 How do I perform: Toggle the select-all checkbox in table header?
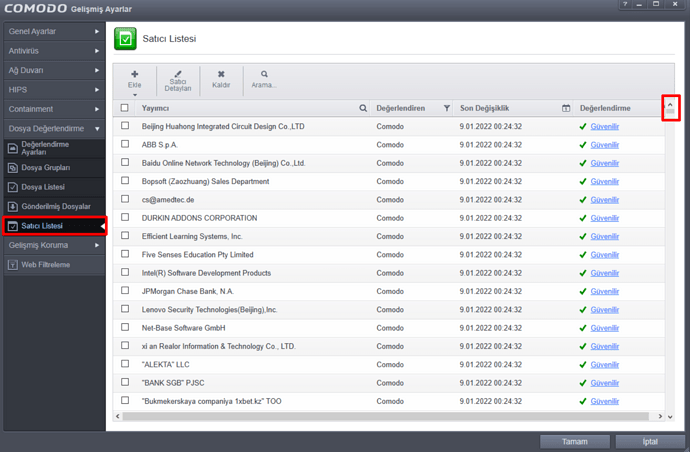point(125,108)
